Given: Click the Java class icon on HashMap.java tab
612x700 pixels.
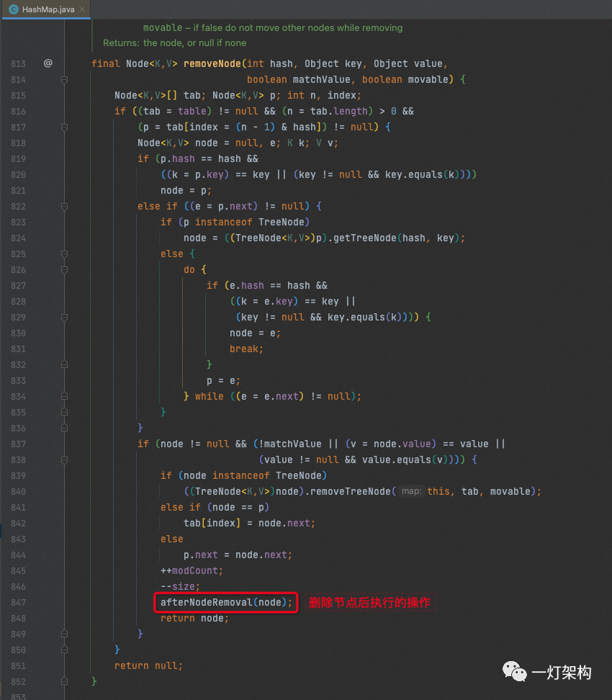Looking at the screenshot, I should [x=14, y=9].
